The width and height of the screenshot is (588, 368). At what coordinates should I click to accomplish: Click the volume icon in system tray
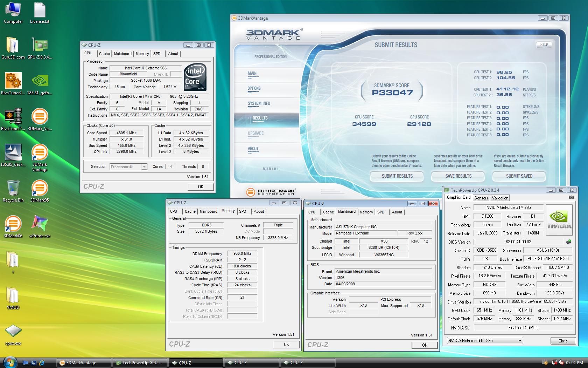click(x=561, y=362)
